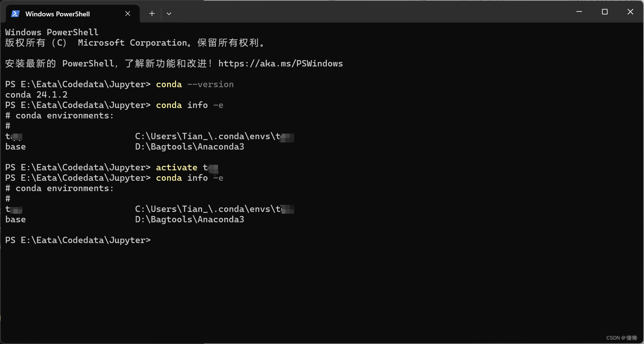Viewport: 644px width, 344px height.
Task: Click first '# conda environments:' heading
Action: click(59, 115)
